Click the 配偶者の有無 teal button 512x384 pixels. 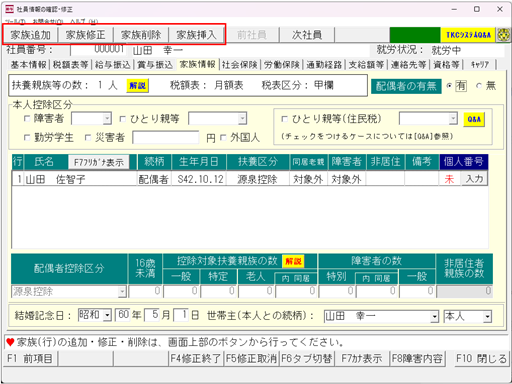coord(406,86)
